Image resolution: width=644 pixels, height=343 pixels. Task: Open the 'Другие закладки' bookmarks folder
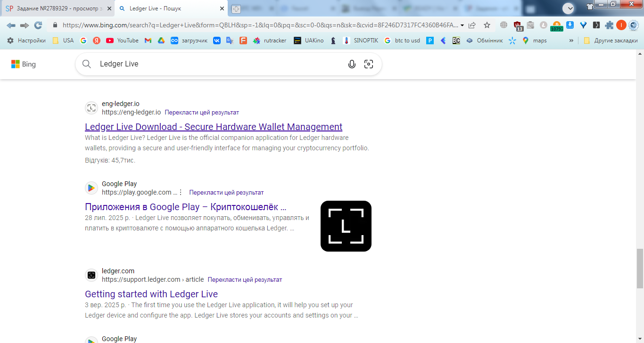click(x=611, y=41)
